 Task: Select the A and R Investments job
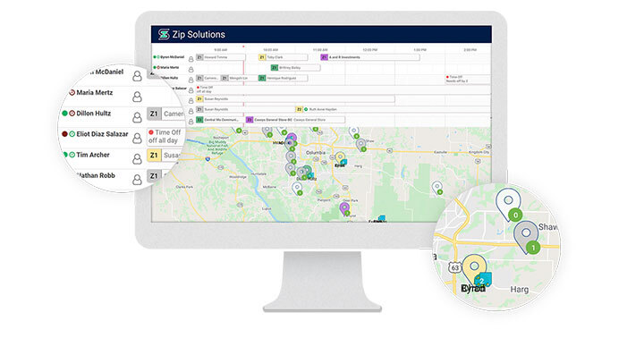(370, 57)
